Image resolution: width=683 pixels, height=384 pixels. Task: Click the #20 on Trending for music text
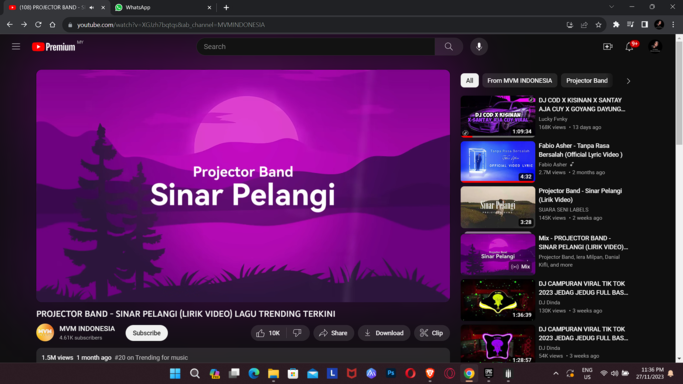[x=151, y=357]
